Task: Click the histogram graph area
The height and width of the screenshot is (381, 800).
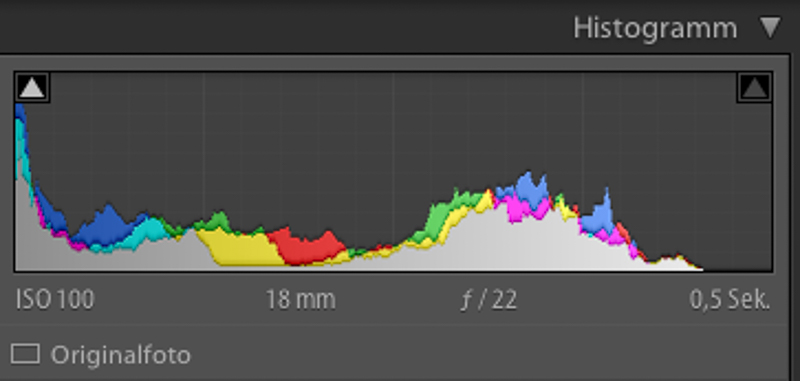Action: click(x=393, y=172)
